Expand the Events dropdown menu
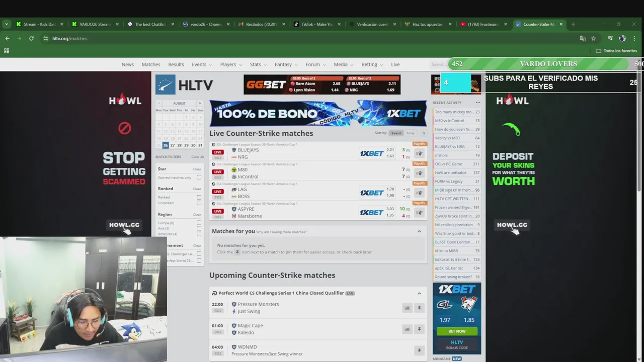The height and width of the screenshot is (362, 644). pos(201,64)
